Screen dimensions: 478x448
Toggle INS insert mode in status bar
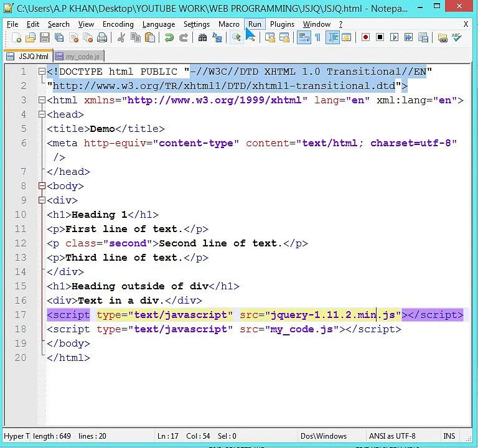(449, 436)
